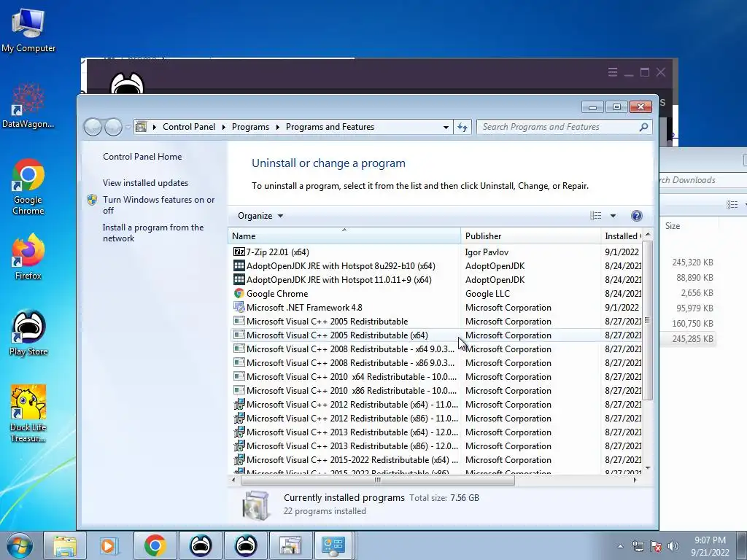The image size is (747, 560).
Task: Click the Control Panel taskbar icon
Action: pos(333,545)
